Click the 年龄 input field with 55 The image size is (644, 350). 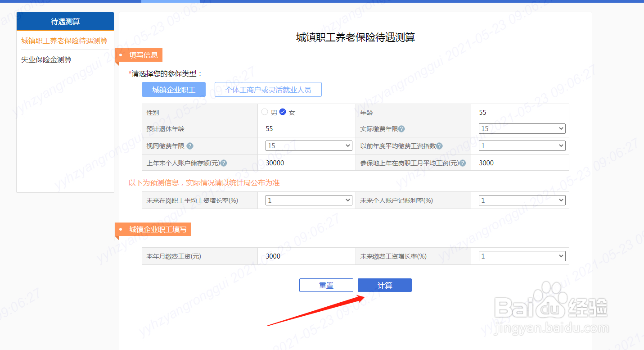520,112
